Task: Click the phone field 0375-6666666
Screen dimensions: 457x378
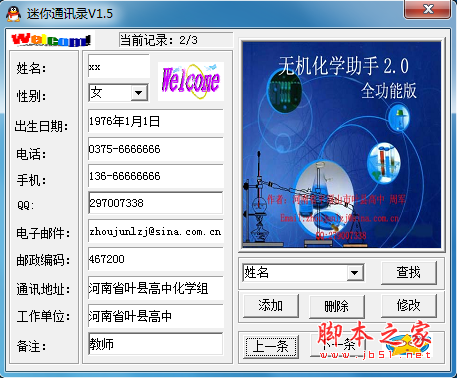Action: (x=155, y=149)
